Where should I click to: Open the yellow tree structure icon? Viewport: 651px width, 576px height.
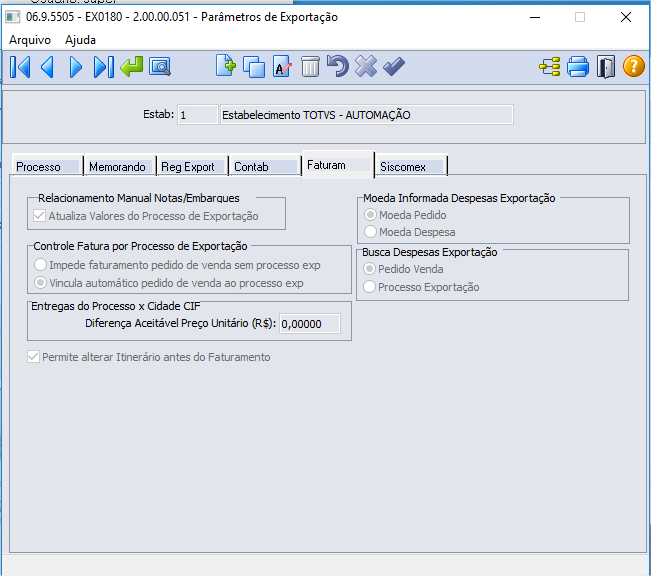click(x=550, y=66)
